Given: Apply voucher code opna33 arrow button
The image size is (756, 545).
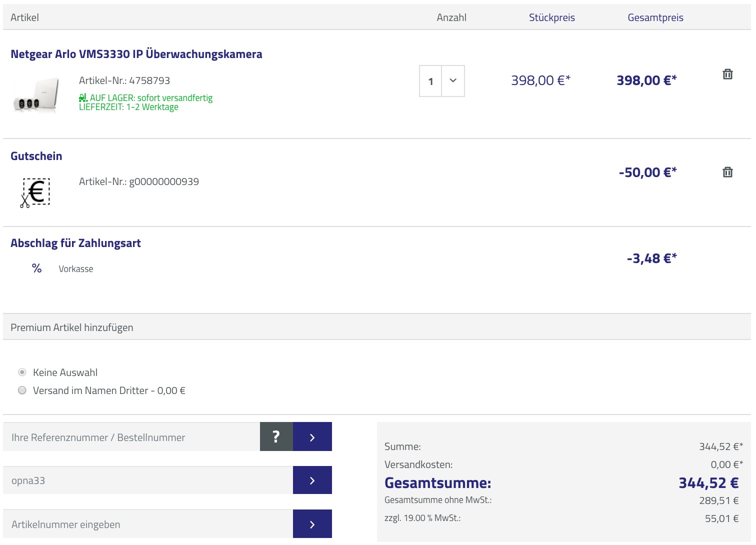Looking at the screenshot, I should (312, 480).
